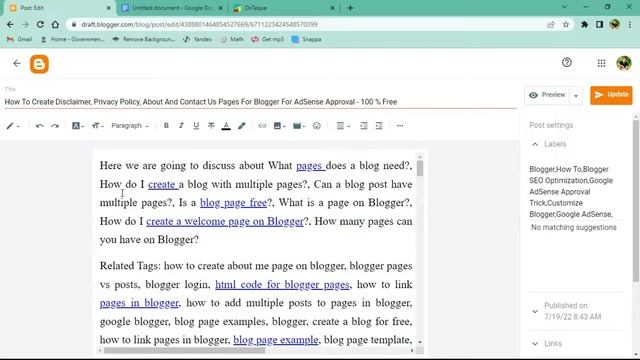The width and height of the screenshot is (640, 360).
Task: Go back using the editor back arrow
Action: tap(17, 63)
